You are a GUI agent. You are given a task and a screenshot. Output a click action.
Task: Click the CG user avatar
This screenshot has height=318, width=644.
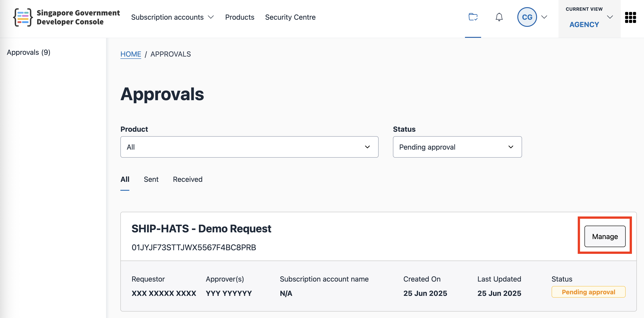(527, 17)
